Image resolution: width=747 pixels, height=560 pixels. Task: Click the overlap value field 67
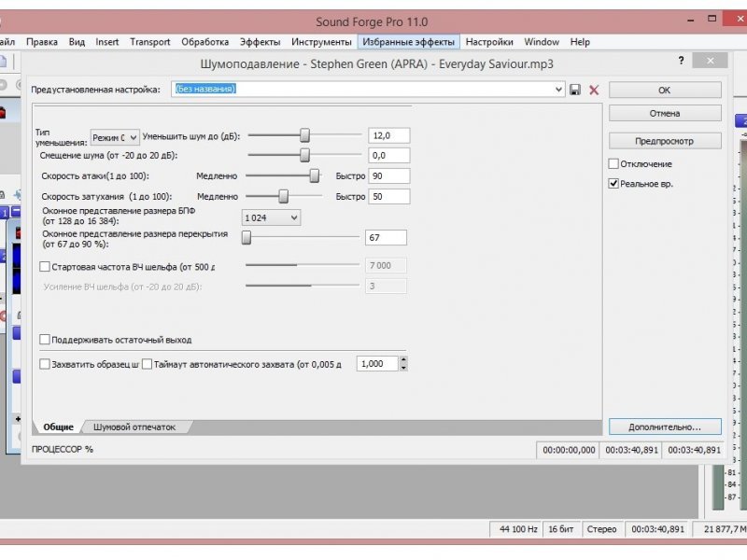tap(386, 238)
